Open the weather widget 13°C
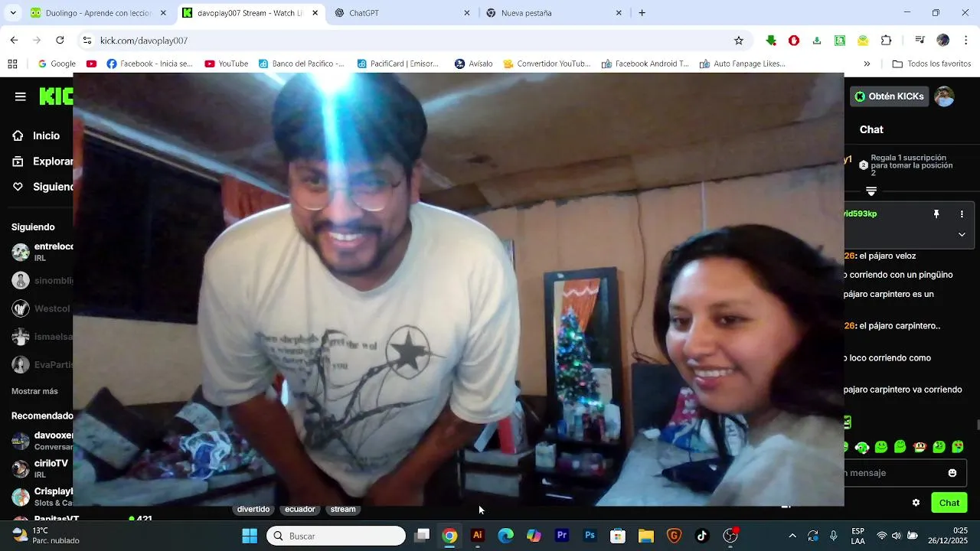980x551 pixels. click(x=46, y=536)
